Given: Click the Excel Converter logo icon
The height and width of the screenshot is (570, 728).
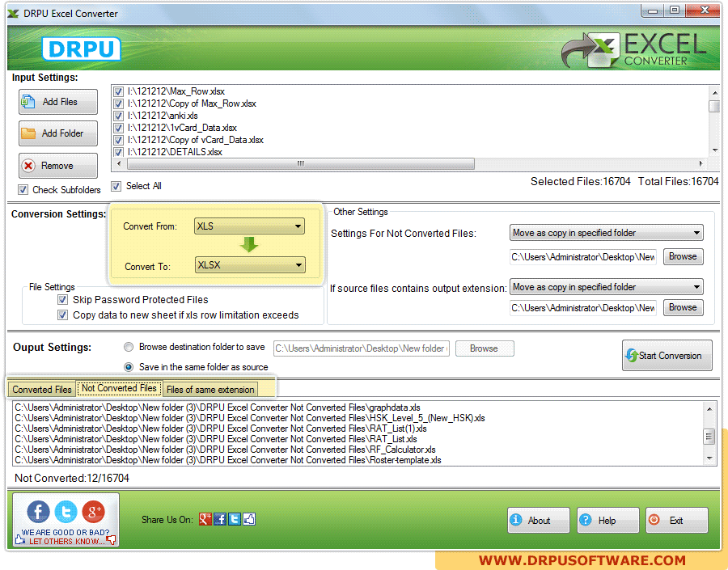Looking at the screenshot, I should [590, 49].
